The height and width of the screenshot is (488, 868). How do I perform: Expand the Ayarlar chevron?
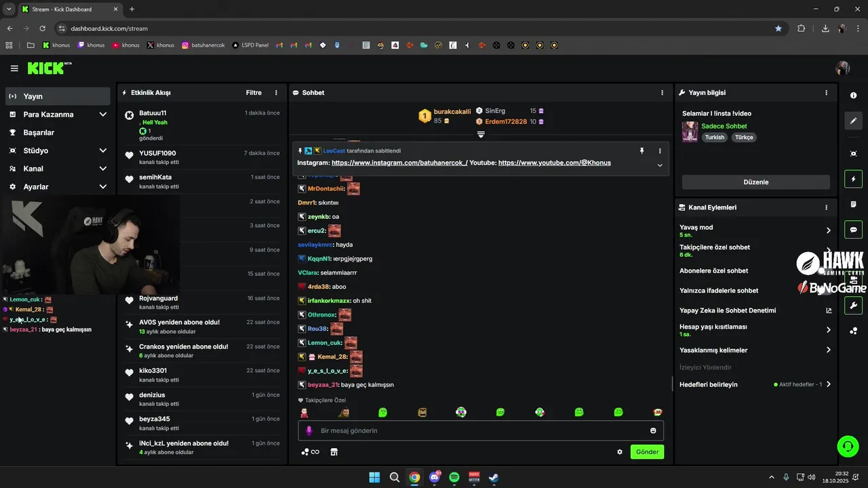coord(103,187)
